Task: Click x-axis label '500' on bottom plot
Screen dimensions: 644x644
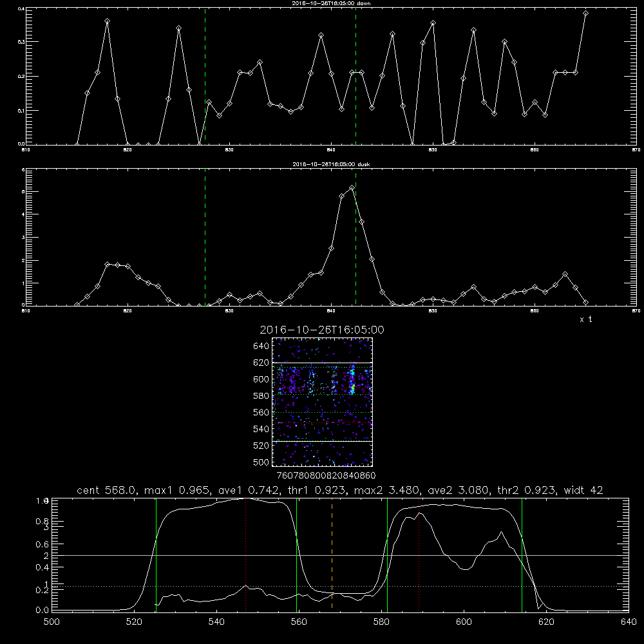Action: coord(52,622)
